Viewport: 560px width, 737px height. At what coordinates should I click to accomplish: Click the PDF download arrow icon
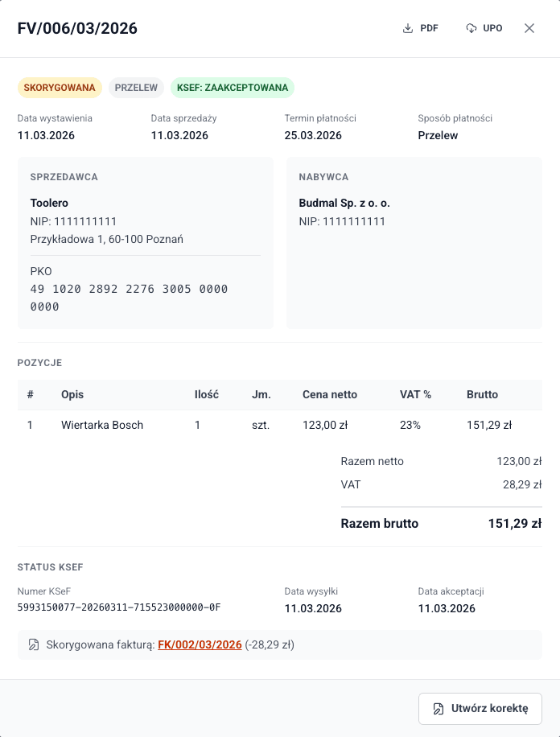[408, 28]
